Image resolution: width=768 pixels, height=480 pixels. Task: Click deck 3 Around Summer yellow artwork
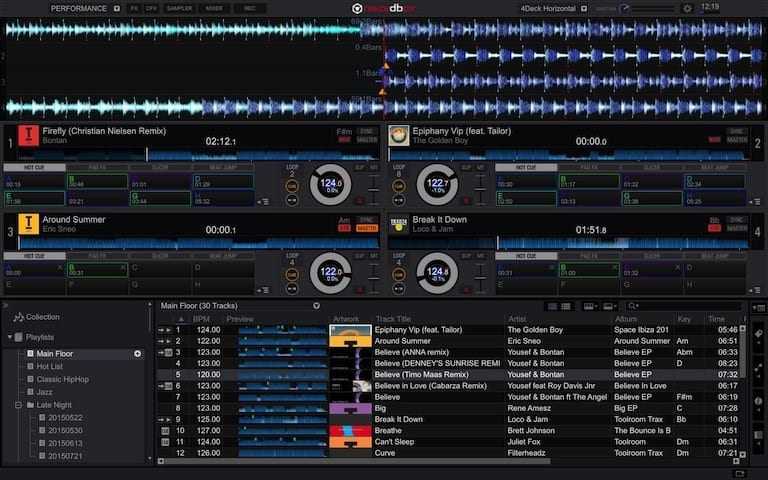(28, 224)
